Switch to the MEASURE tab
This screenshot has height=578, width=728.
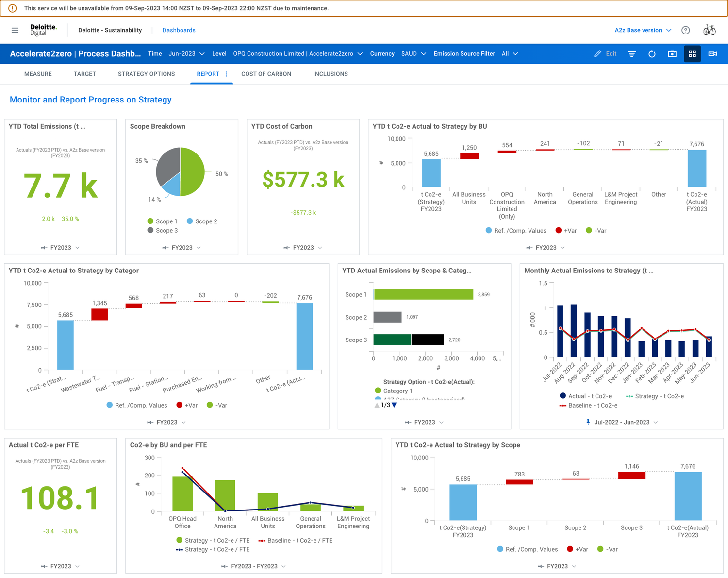[38, 74]
